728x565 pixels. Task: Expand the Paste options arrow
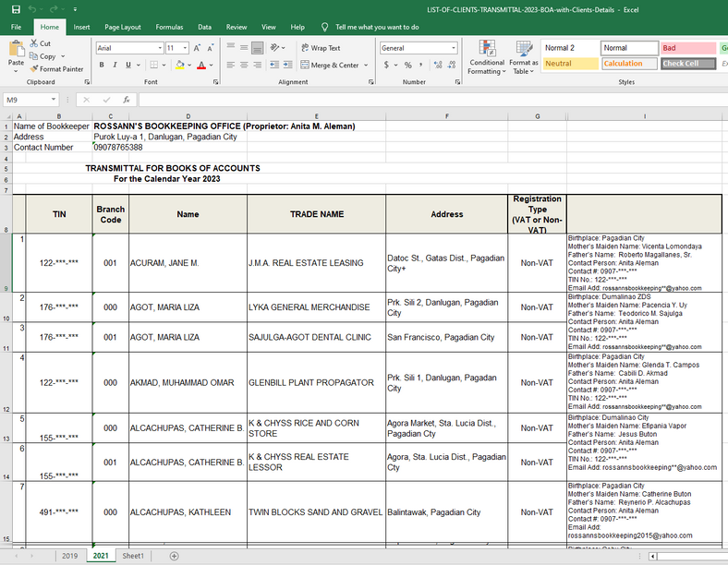(16, 71)
